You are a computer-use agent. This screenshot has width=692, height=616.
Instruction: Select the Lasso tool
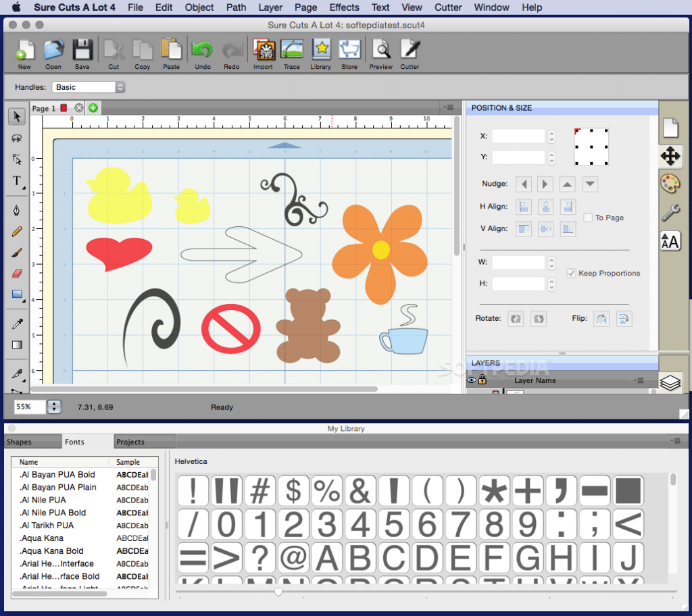(x=17, y=138)
